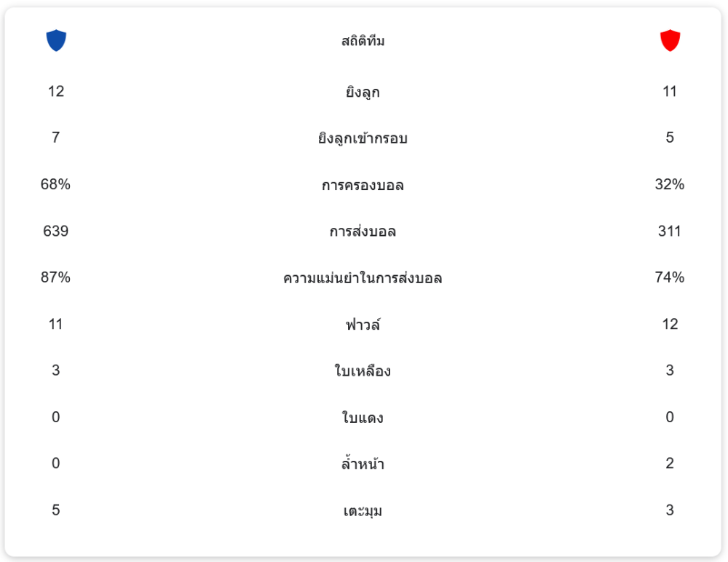Viewport: 728px width, 562px height.
Task: Click the "การครองบอล" possession label
Action: (x=363, y=185)
